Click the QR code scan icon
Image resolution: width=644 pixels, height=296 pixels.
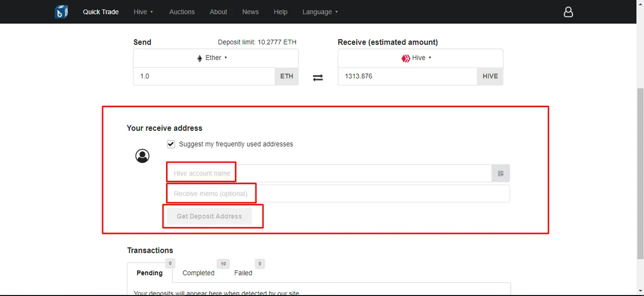click(x=501, y=173)
